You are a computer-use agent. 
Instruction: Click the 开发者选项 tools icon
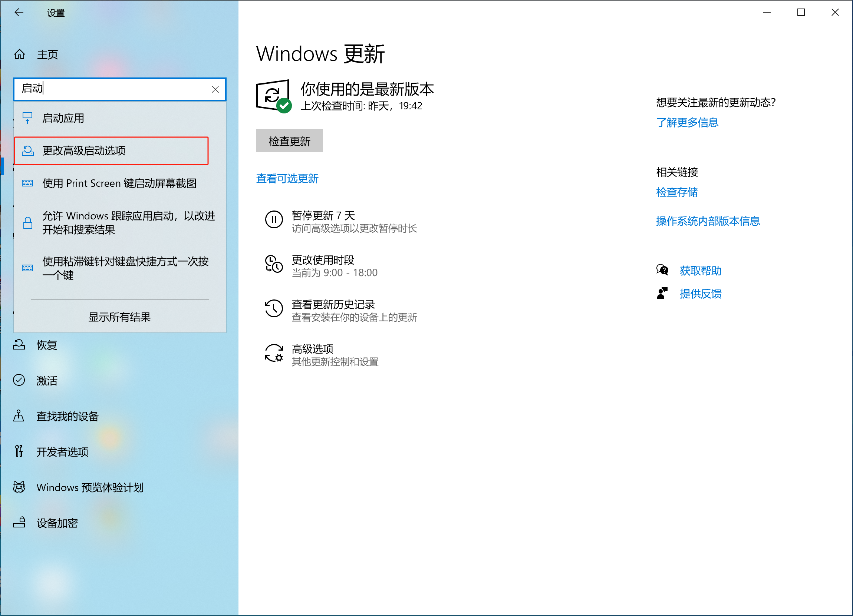point(19,451)
